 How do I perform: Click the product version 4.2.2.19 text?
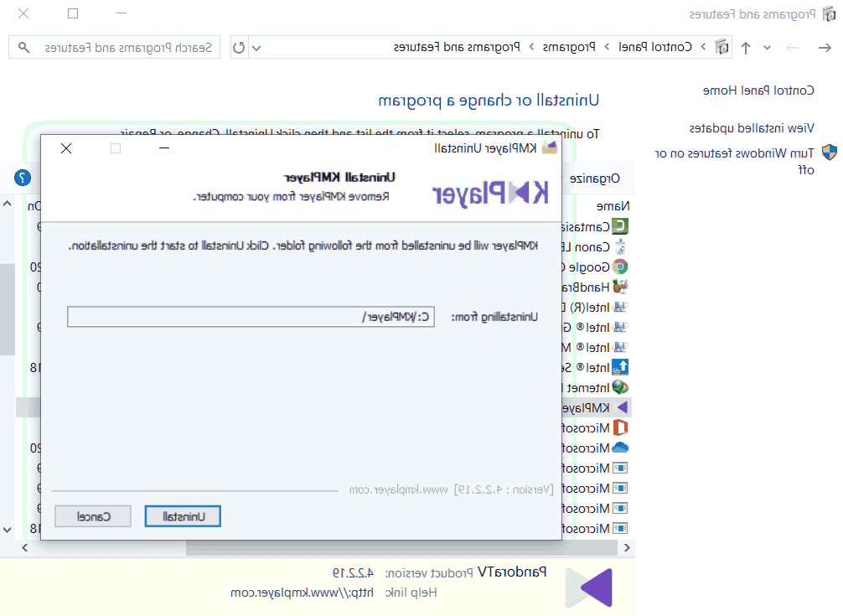pos(353,573)
